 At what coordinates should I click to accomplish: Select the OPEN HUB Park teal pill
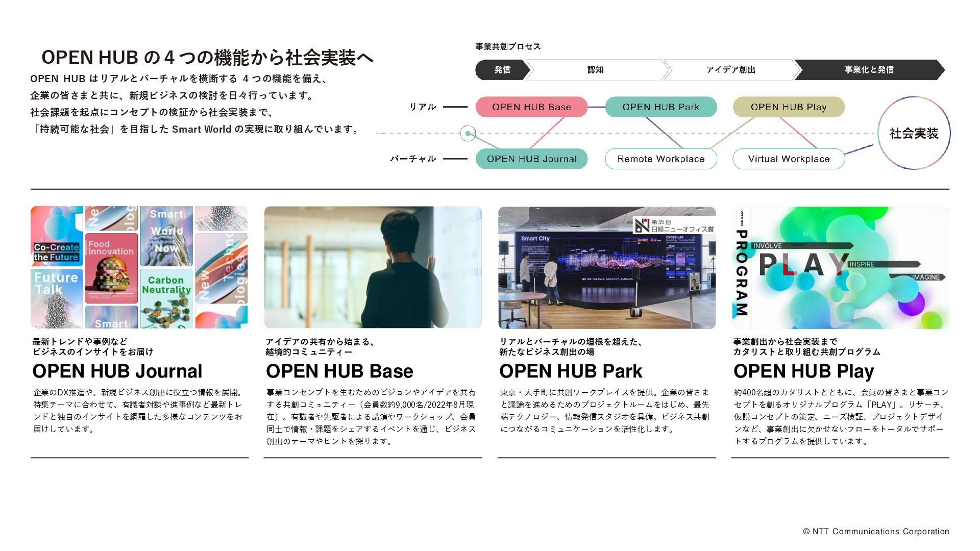(660, 107)
